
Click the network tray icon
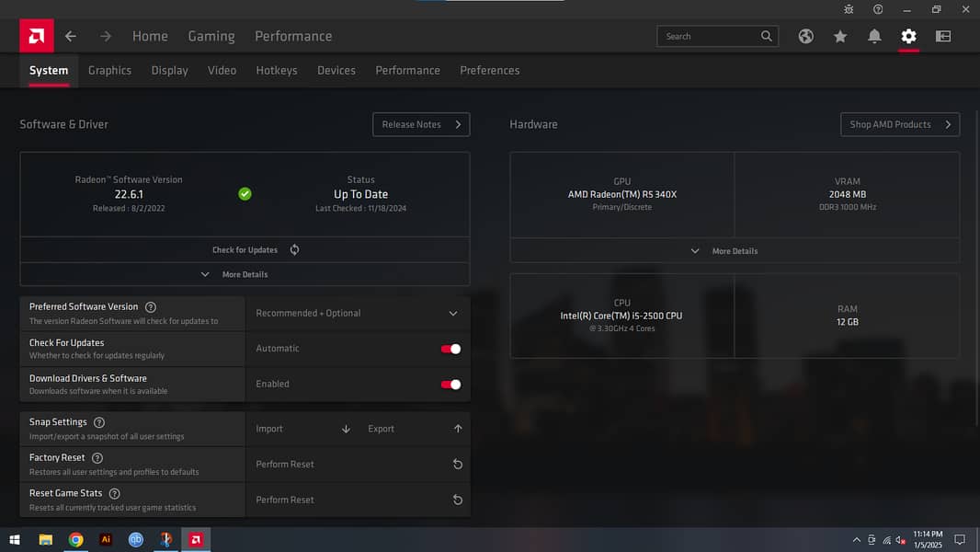point(886,540)
